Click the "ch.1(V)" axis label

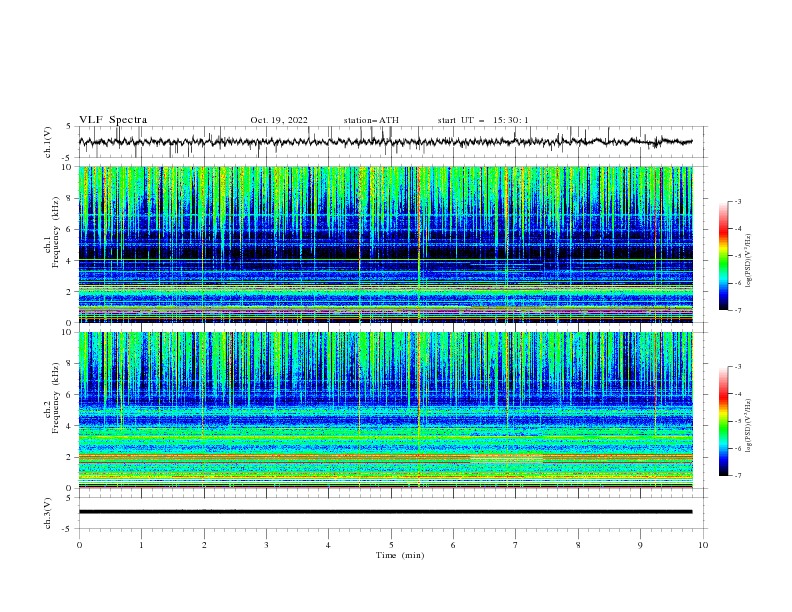tap(48, 142)
